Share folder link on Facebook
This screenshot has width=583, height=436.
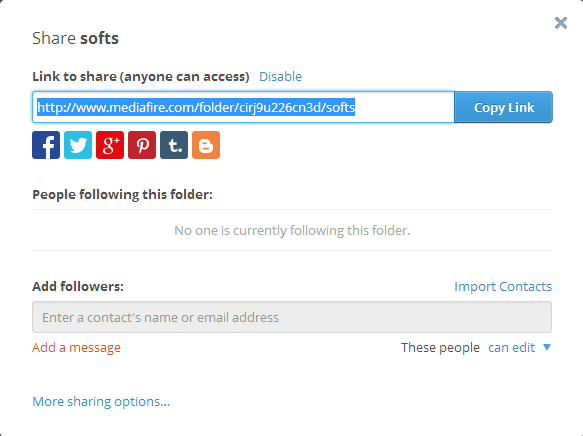(46, 145)
